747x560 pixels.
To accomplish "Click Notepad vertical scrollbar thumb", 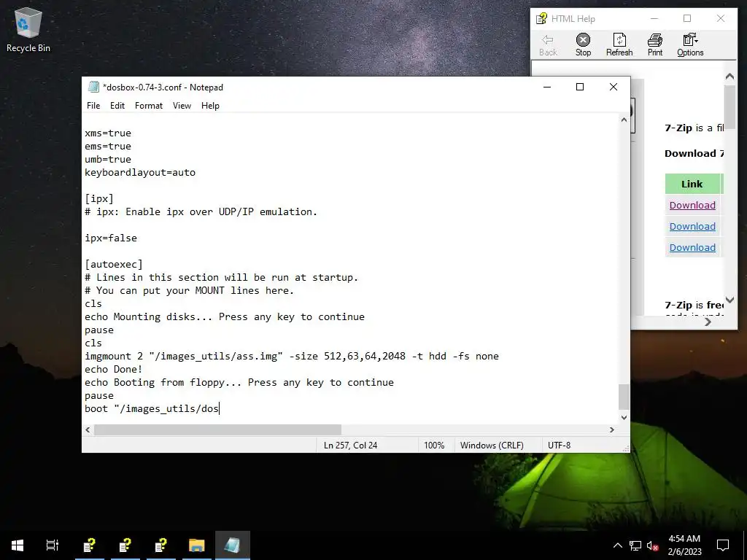I will 624,396.
